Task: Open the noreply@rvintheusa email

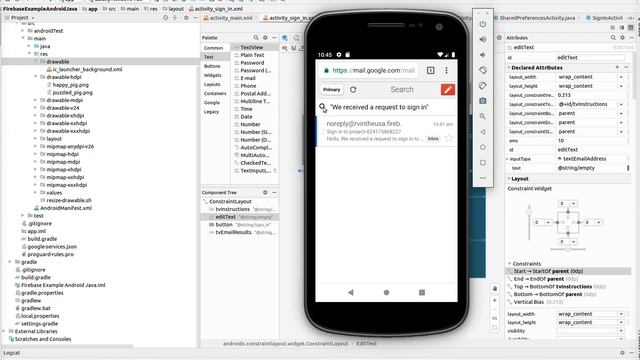Action: [x=386, y=131]
